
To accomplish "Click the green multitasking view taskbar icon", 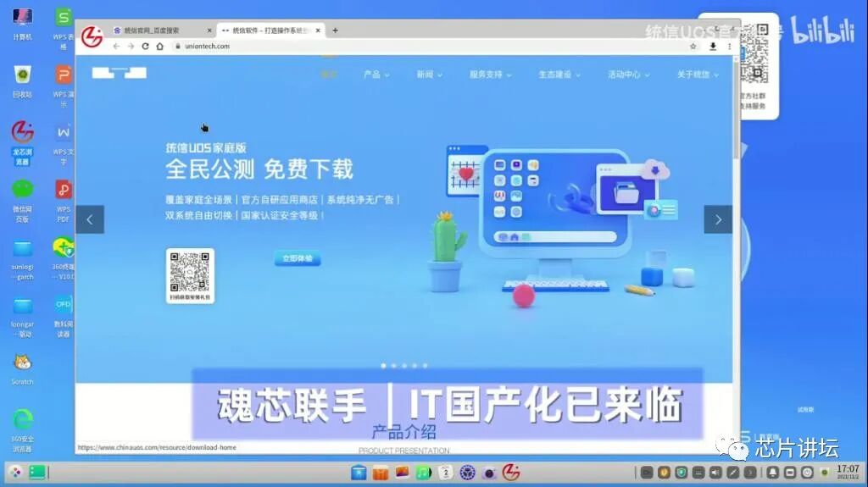I will (x=37, y=472).
